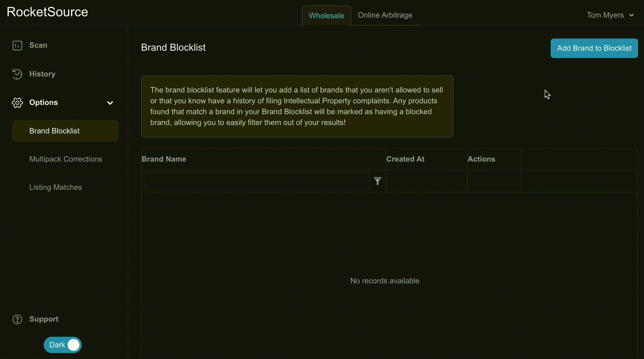
Task: Go to the Scan page label
Action: [x=38, y=45]
